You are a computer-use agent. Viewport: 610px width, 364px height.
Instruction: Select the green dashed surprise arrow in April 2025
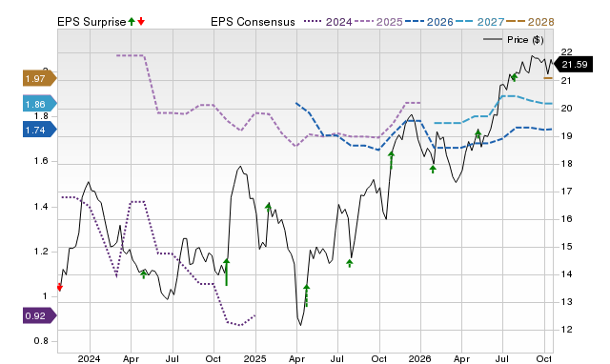[x=307, y=295]
